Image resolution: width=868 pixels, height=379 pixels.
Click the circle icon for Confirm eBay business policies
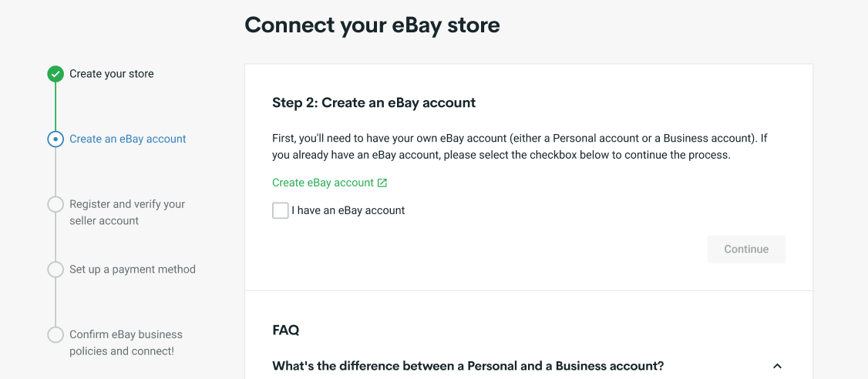(x=56, y=335)
